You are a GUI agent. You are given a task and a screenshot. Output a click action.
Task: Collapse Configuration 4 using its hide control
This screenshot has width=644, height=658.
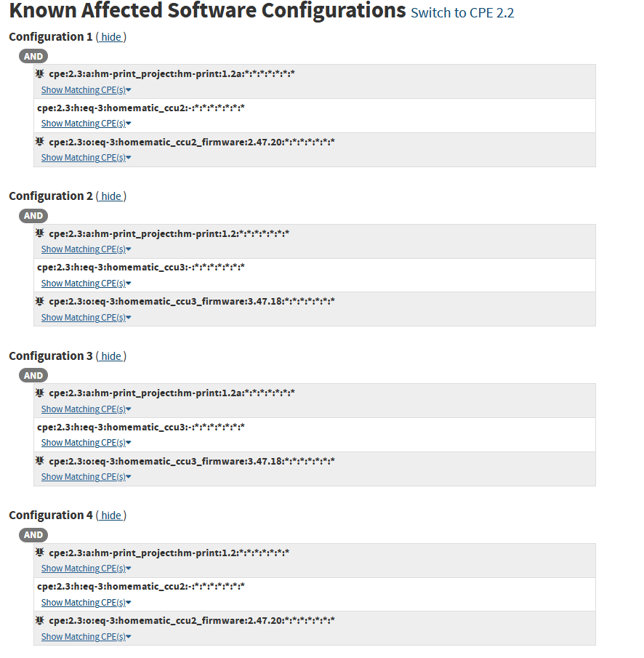pyautogui.click(x=110, y=515)
